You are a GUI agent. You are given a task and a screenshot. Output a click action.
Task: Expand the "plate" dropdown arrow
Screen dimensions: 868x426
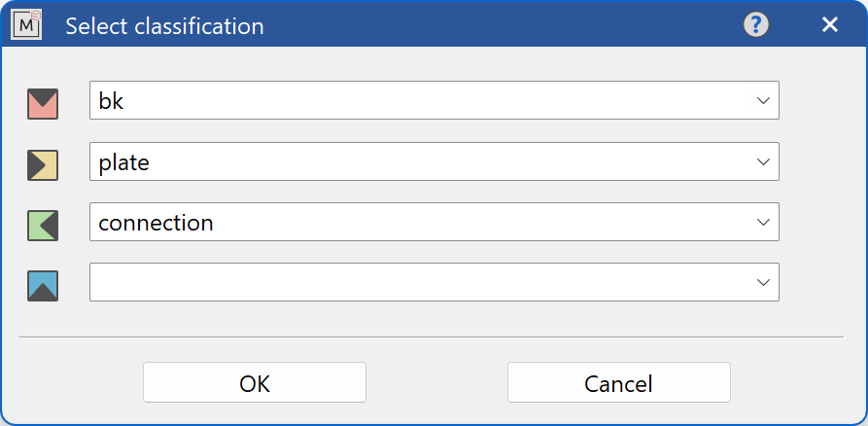tap(763, 161)
